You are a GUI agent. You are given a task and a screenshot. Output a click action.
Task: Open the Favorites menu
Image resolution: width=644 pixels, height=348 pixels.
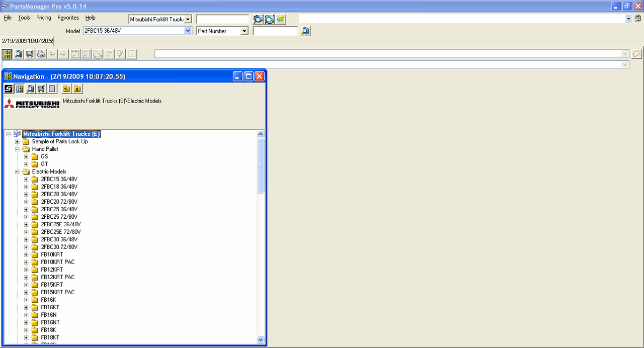click(68, 18)
